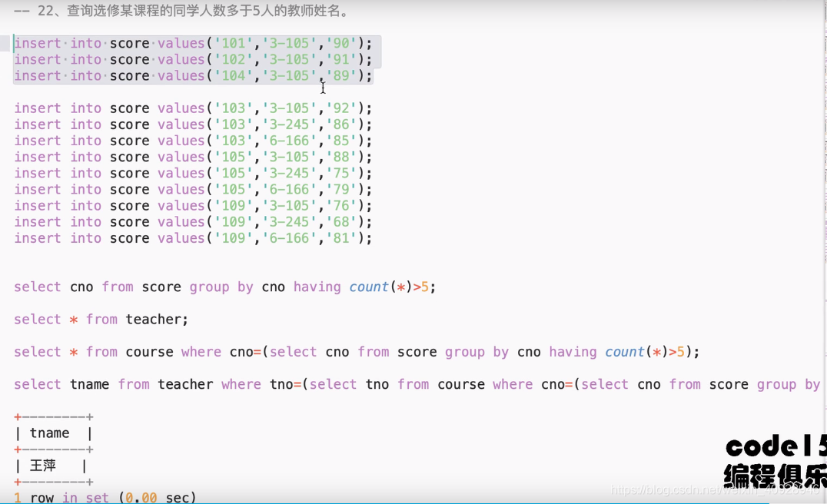The height and width of the screenshot is (504, 827).
Task: Click the insert line with '103','3-245','86'
Action: click(x=193, y=124)
